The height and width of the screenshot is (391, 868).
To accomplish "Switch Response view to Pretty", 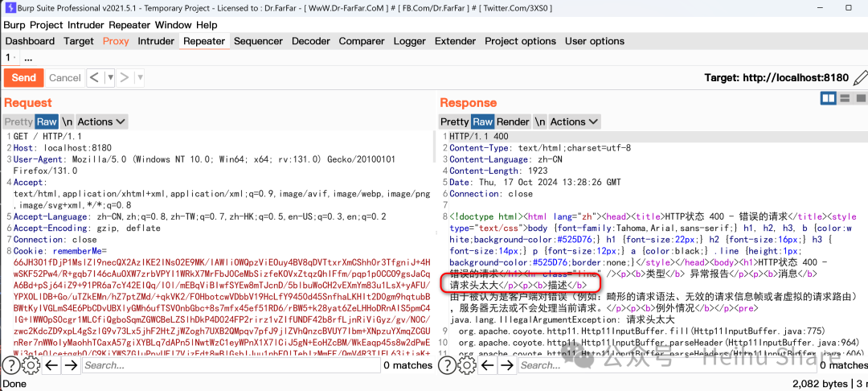I will tap(454, 121).
